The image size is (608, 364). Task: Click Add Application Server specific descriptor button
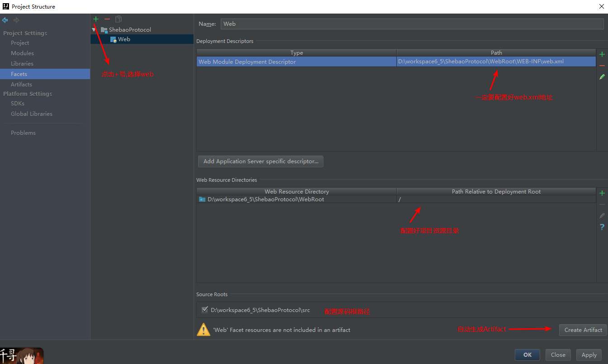pos(261,161)
